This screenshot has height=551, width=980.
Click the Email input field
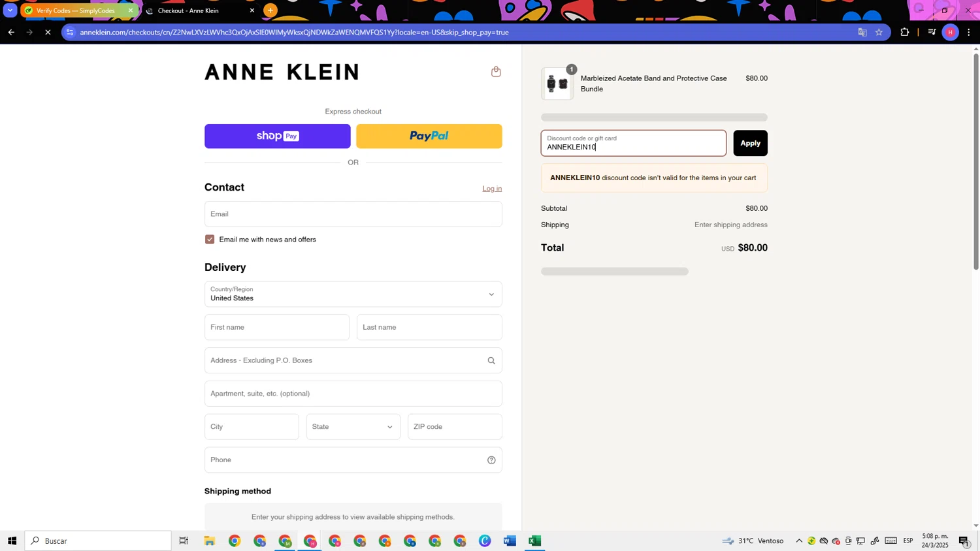coord(353,214)
